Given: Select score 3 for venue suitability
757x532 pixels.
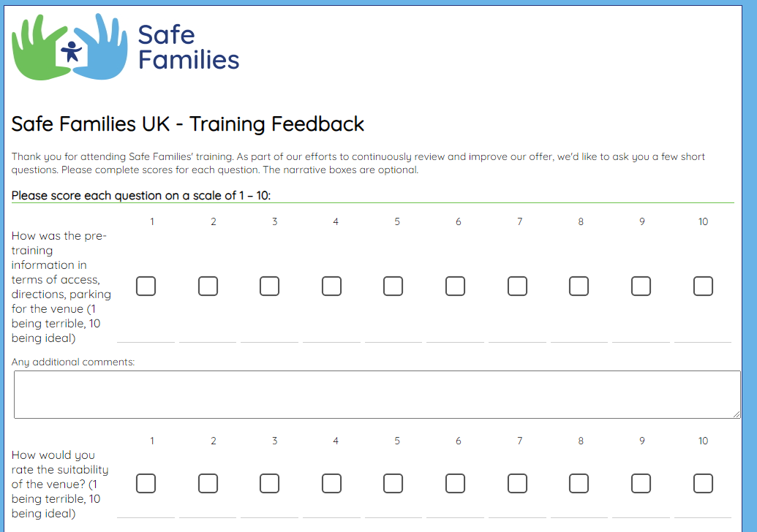Looking at the screenshot, I should (269, 483).
